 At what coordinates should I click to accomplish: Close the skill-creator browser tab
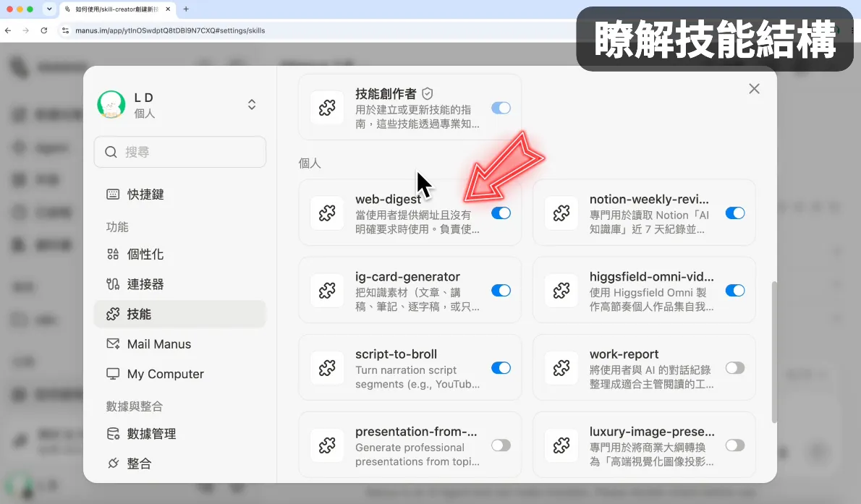pyautogui.click(x=168, y=9)
